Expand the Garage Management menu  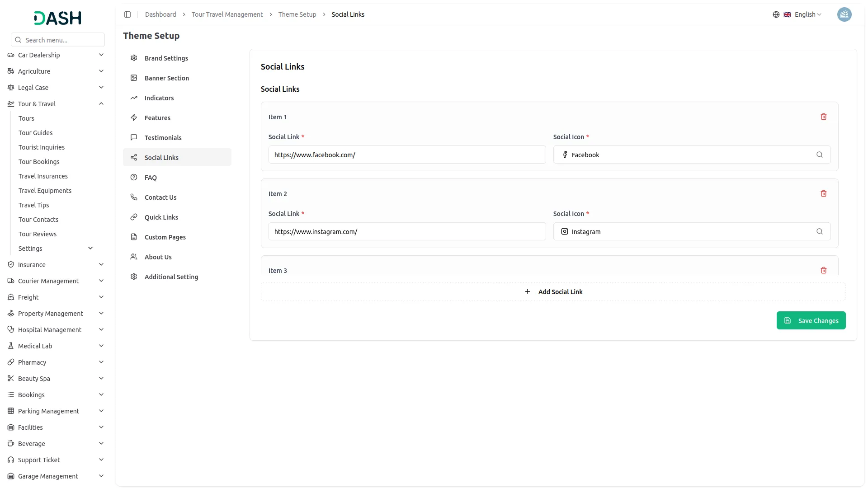[x=56, y=476]
